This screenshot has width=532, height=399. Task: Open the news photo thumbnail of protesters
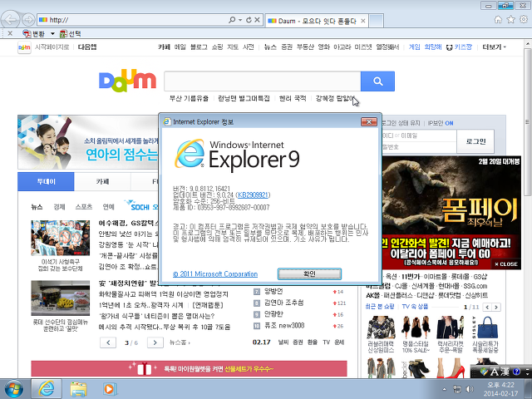pos(61,238)
